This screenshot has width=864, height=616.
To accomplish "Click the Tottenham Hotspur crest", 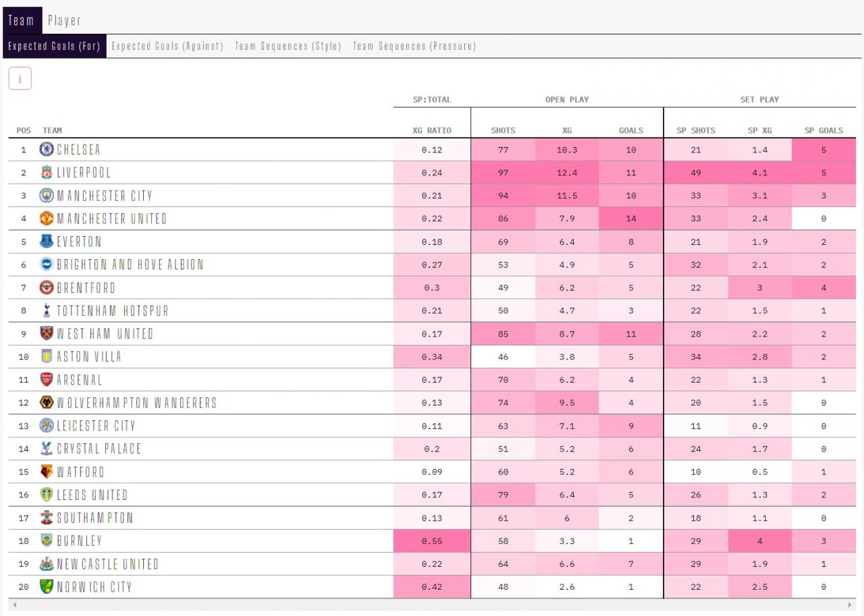I will (46, 310).
